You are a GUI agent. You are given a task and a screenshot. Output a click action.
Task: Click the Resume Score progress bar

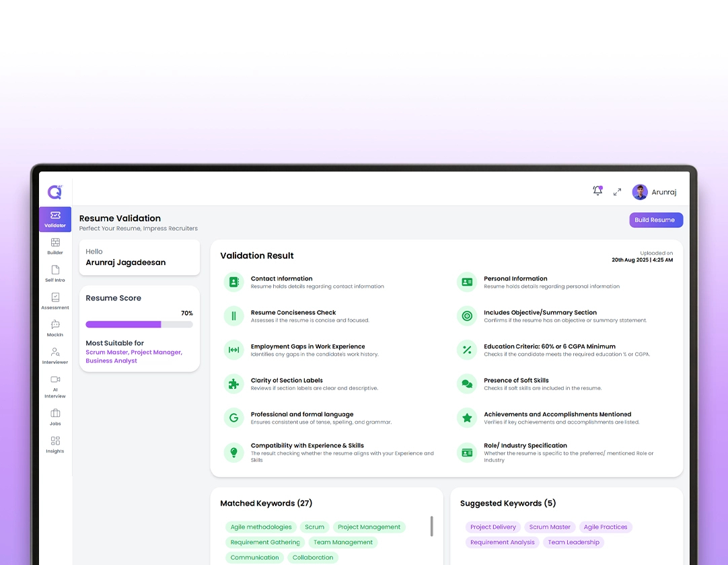pyautogui.click(x=139, y=324)
